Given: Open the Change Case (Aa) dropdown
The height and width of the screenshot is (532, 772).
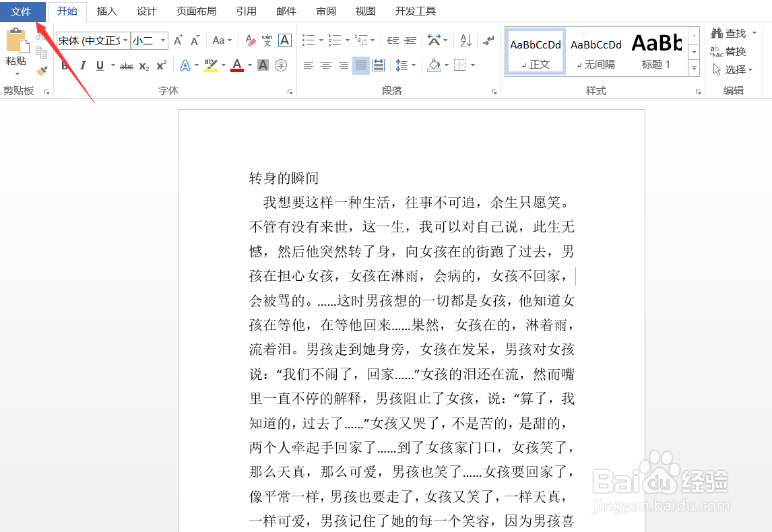Looking at the screenshot, I should click(x=222, y=40).
